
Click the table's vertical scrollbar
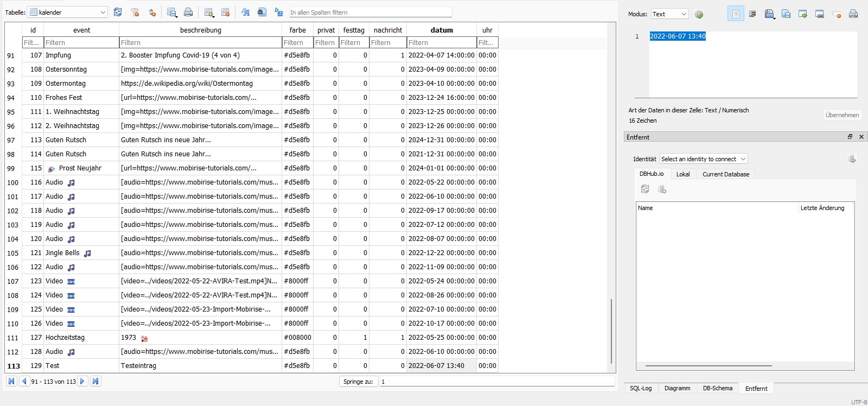coord(611,331)
